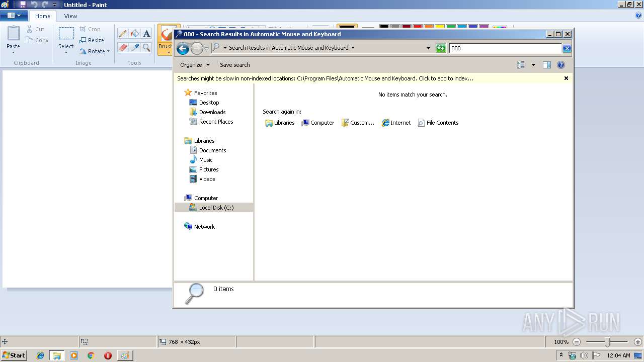Screen dimensions: 644x362
Task: Open Paint Help icon in ribbon
Action: click(638, 16)
